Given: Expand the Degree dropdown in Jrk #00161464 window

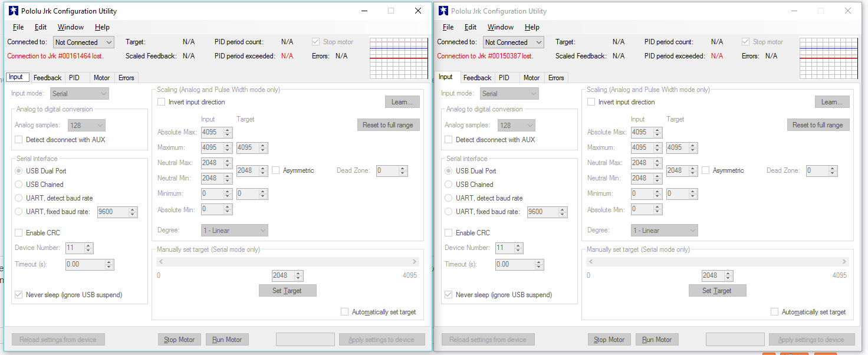Looking at the screenshot, I should click(235, 231).
